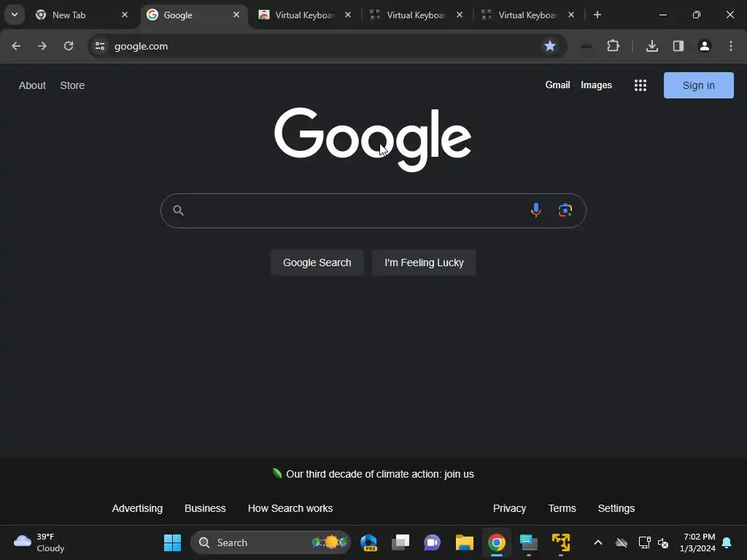Open Chrome three-dot menu

point(731,46)
